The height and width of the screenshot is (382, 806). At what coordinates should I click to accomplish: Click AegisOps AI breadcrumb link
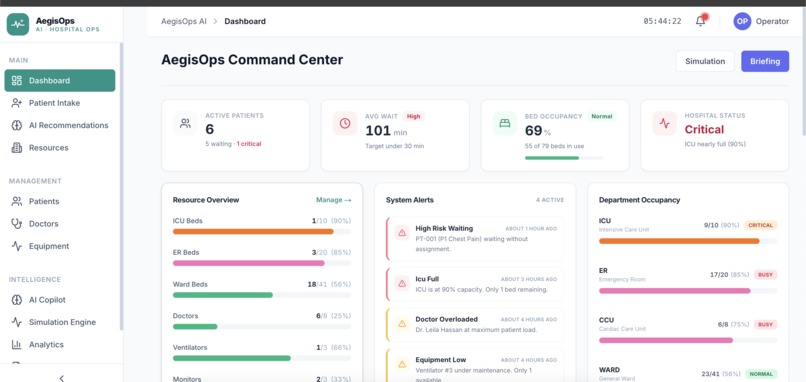(x=184, y=21)
